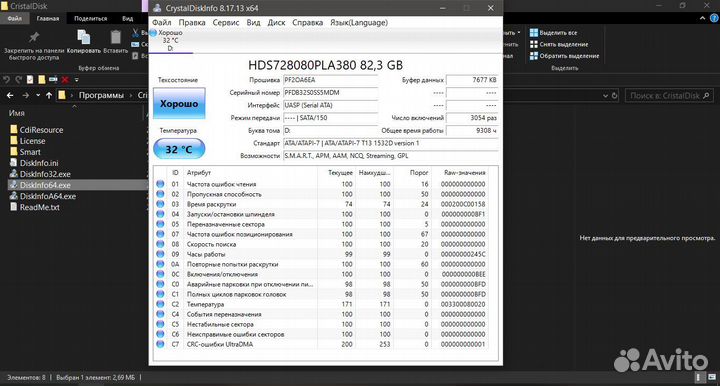Click the Explorer search box Поиск в: CristalDisk

click(669, 95)
